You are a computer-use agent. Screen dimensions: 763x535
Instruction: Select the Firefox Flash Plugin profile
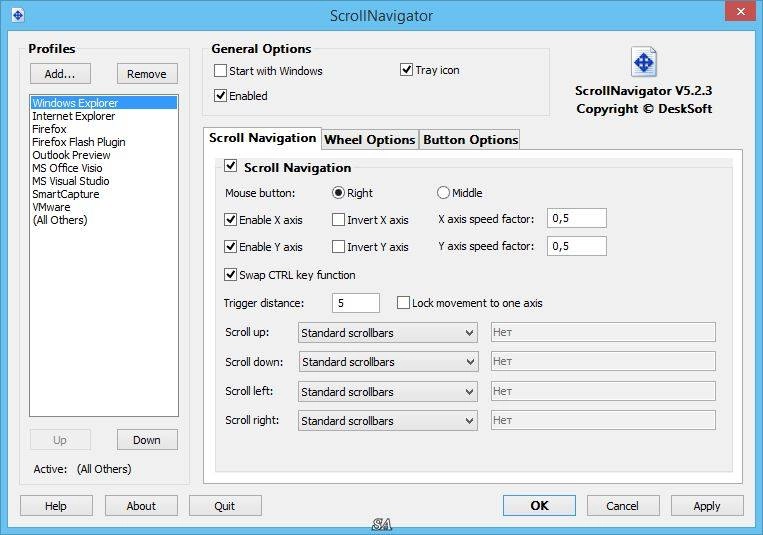(104, 142)
